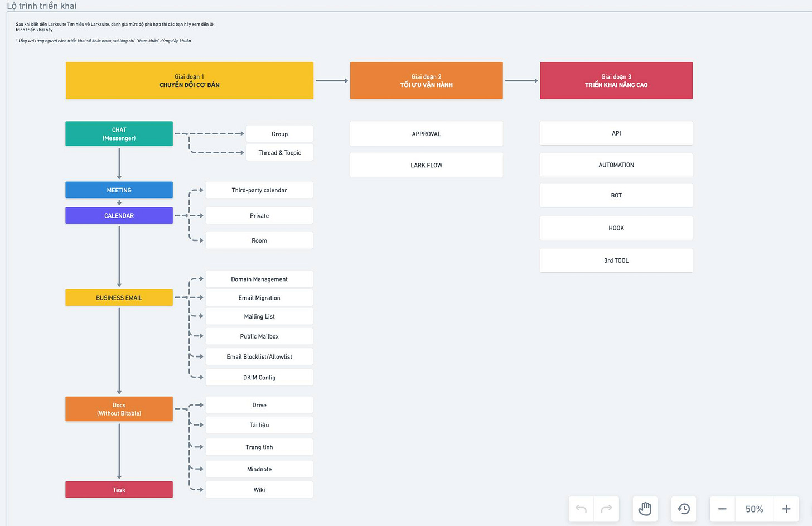Screen dimensions: 812x526
Task: Select the LARK FLOW box
Action: [426, 165]
